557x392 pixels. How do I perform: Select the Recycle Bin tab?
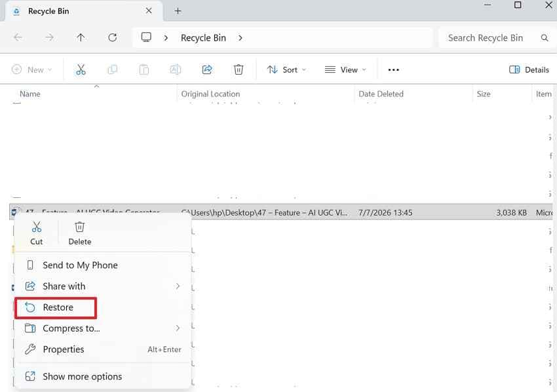83,11
